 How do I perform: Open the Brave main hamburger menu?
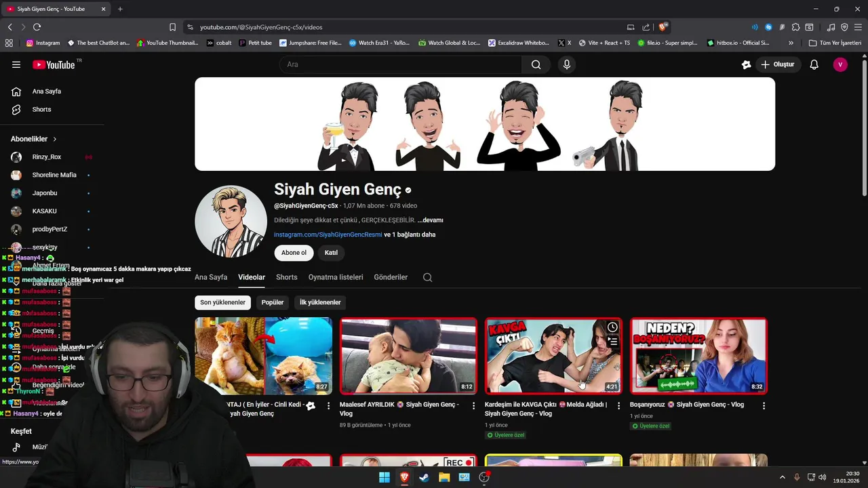(x=858, y=27)
